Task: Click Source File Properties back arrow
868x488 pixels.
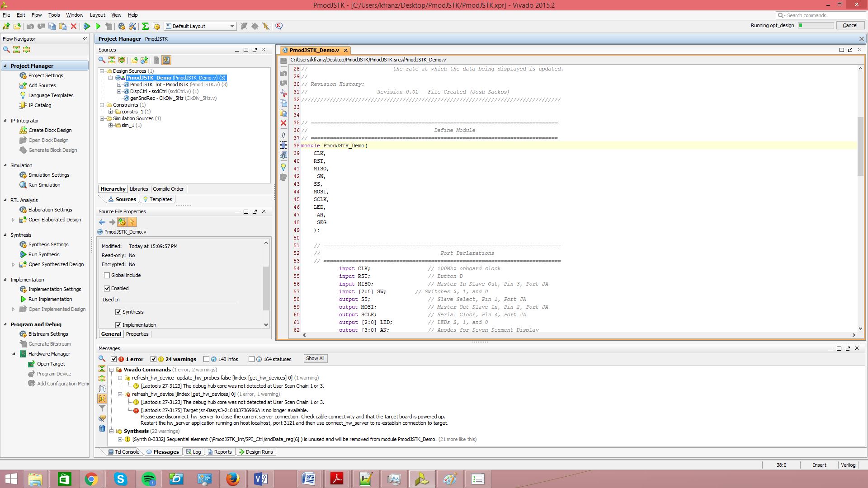Action: (102, 222)
